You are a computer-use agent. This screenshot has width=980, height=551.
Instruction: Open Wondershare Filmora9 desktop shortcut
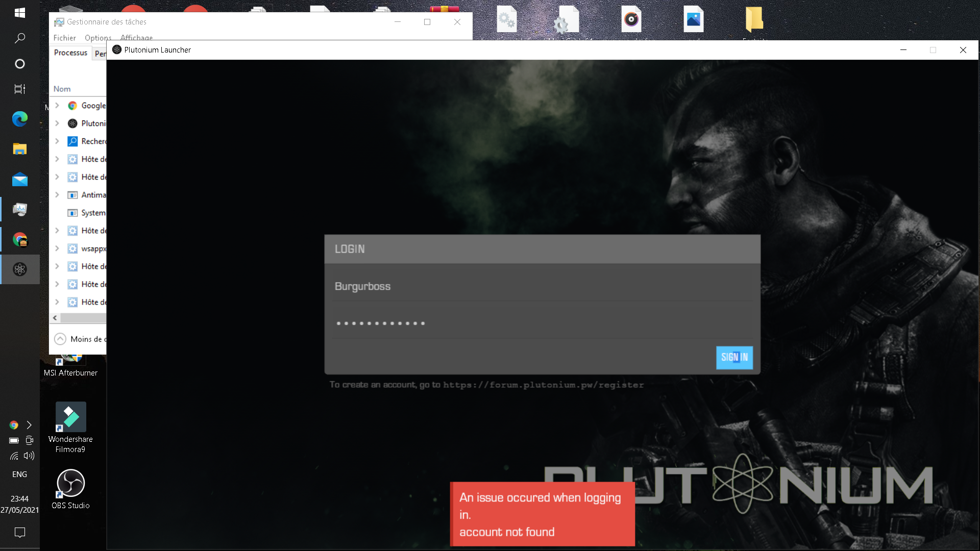(x=70, y=428)
